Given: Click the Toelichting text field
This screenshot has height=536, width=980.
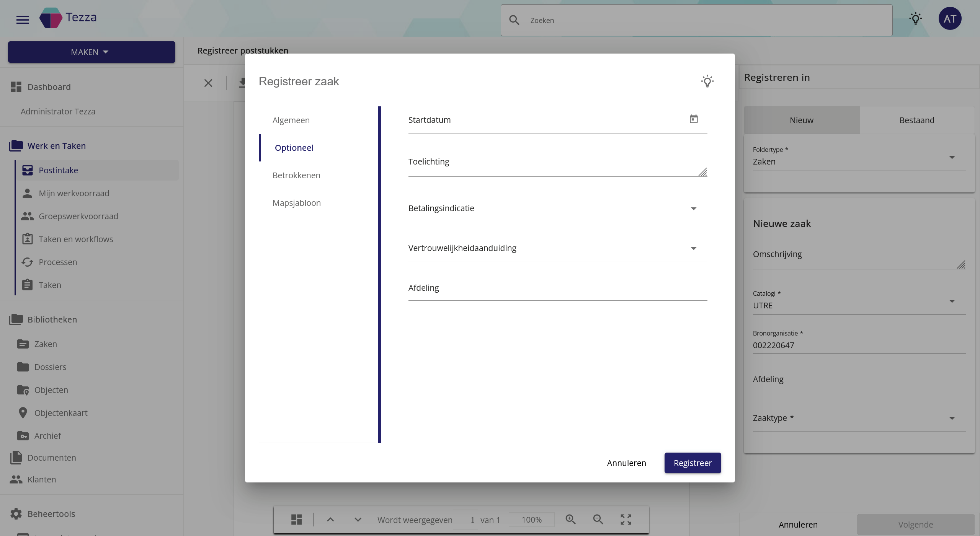Looking at the screenshot, I should pos(551,163).
